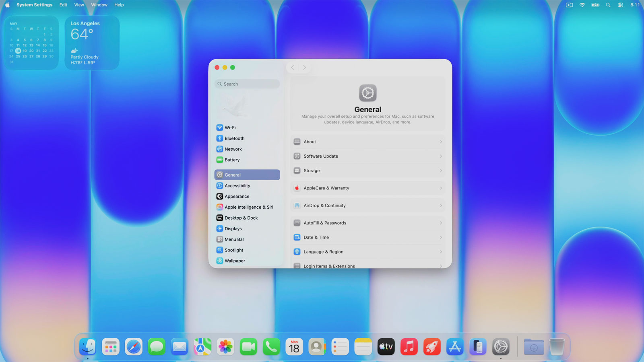
Task: Open Network settings pane
Action: click(x=247, y=149)
